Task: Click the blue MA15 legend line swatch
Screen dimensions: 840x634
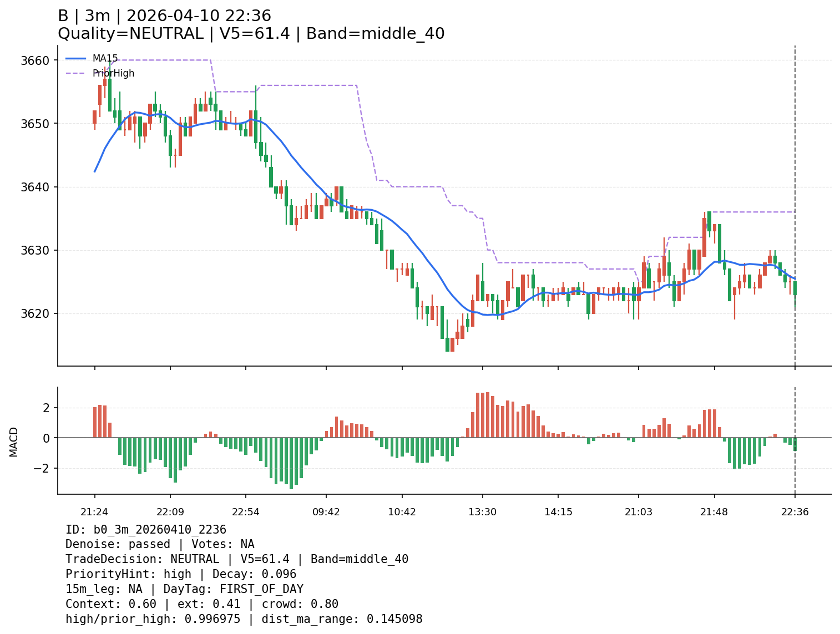Action: tap(76, 58)
